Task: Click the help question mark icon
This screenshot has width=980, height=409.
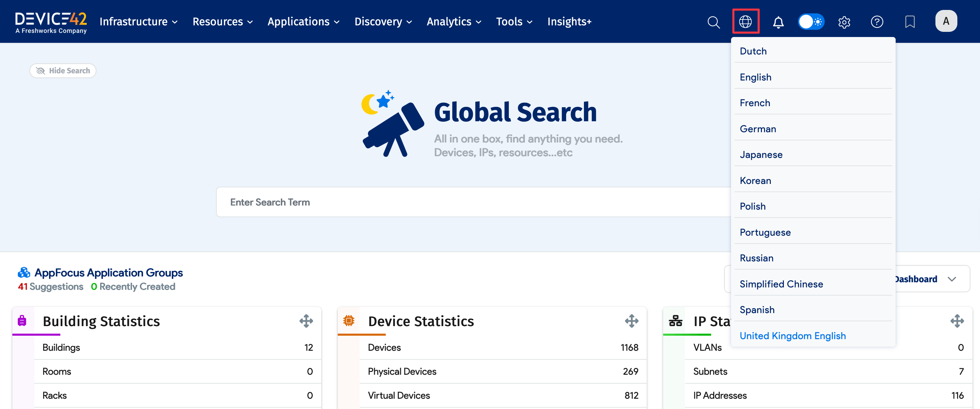Action: 877,22
